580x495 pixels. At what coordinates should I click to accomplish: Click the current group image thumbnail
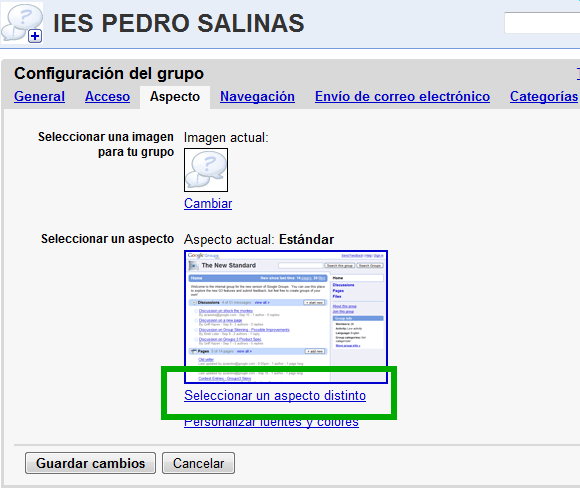206,170
